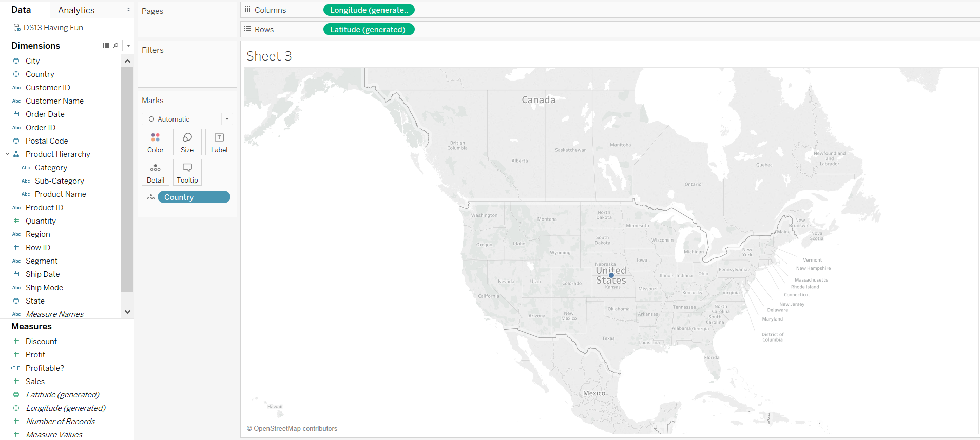Screen dimensions: 980x440
Task: Collapse the Product Hierarchy group
Action: (8, 154)
